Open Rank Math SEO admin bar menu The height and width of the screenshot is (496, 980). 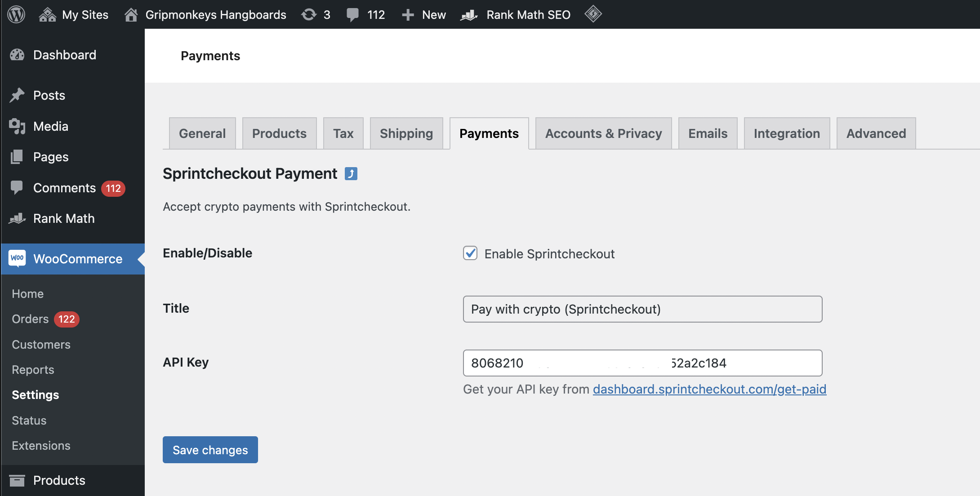(528, 15)
